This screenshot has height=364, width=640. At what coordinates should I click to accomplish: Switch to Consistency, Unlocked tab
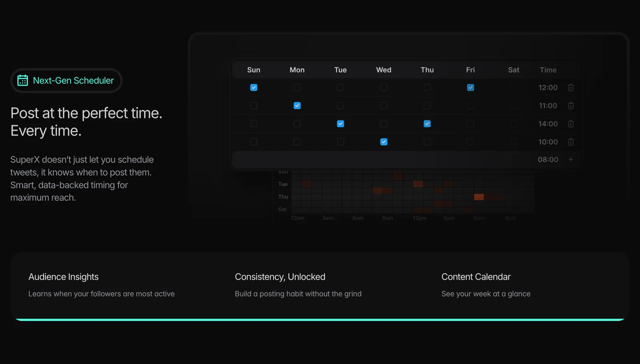(x=280, y=277)
